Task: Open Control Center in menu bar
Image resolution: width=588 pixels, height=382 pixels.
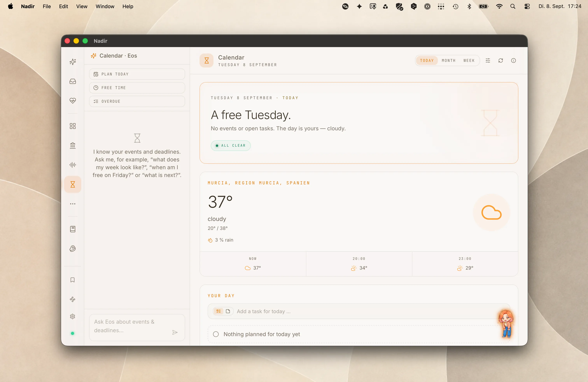Action: [527, 6]
